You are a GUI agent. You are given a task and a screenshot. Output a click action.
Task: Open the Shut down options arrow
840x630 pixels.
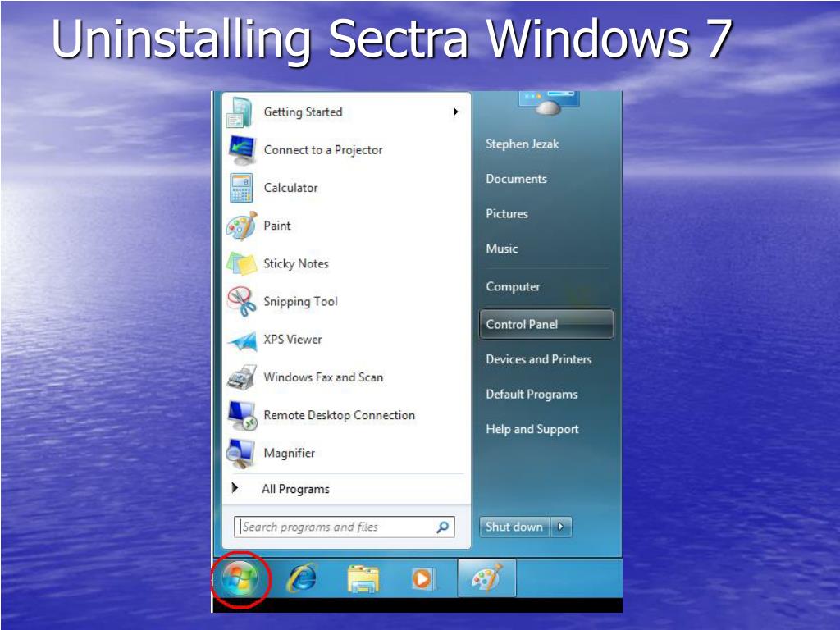[561, 527]
